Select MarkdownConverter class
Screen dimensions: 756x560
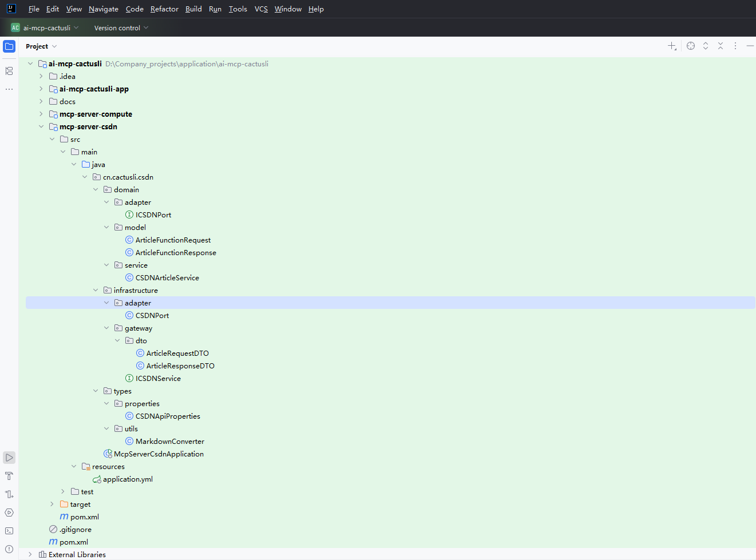click(x=170, y=442)
